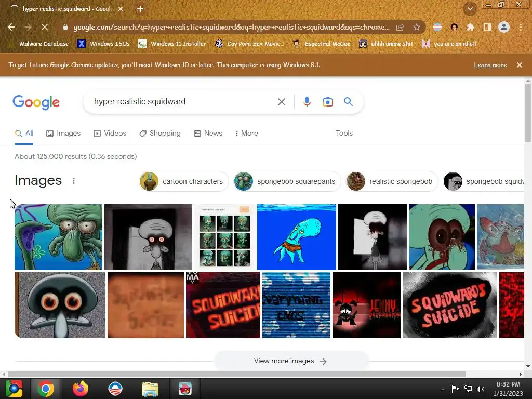532x399 pixels.
Task: Open Angry Birds icon on taskbar
Action: tap(185, 389)
